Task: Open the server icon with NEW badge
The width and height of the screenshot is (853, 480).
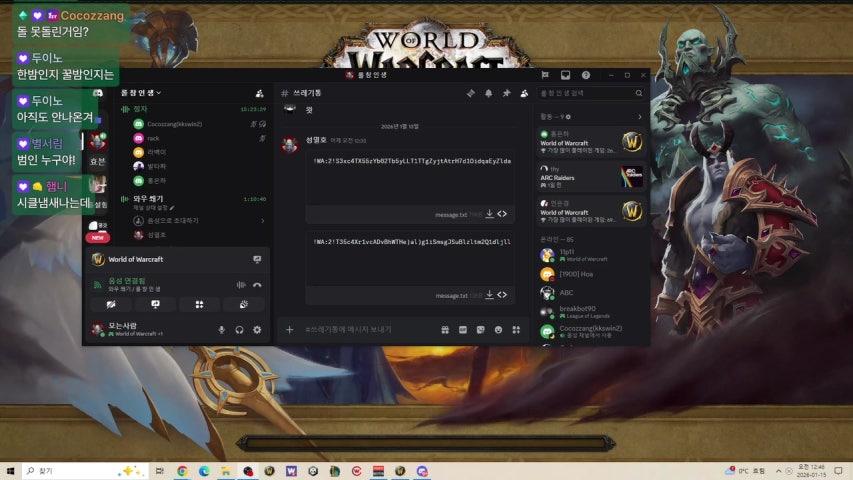Action: click(x=97, y=231)
